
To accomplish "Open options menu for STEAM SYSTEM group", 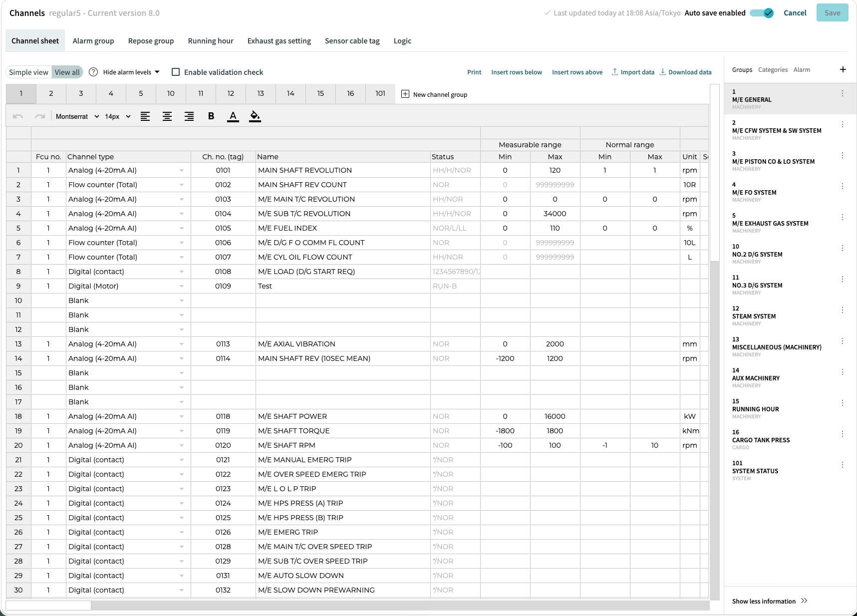I will click(x=843, y=310).
